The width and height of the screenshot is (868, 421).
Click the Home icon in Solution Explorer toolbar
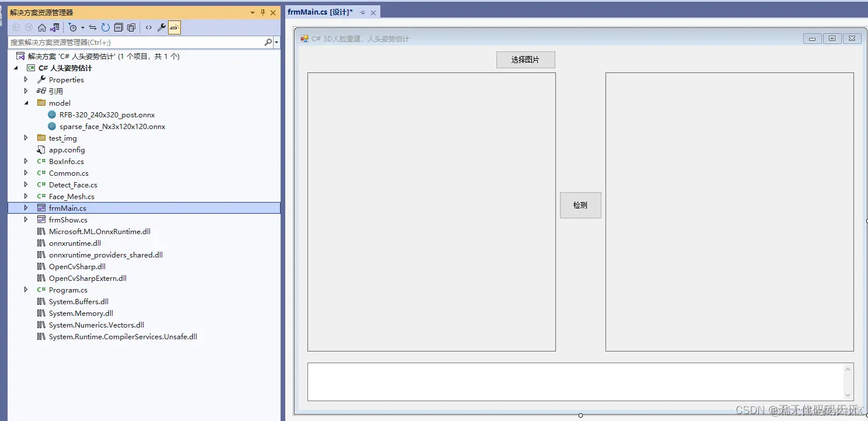[x=41, y=27]
